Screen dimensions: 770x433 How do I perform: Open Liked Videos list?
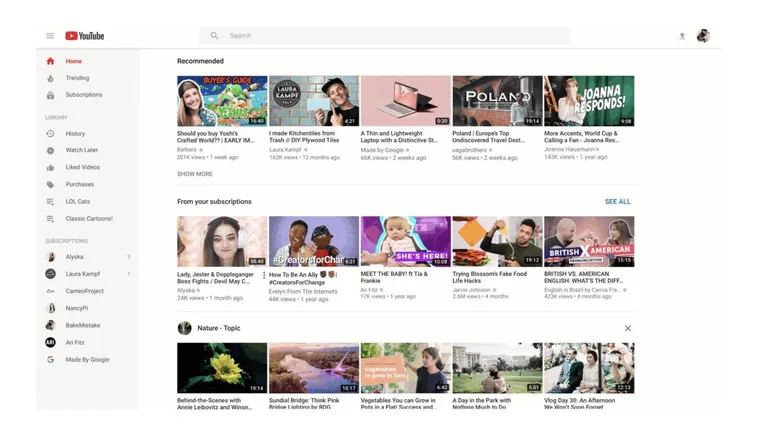82,167
